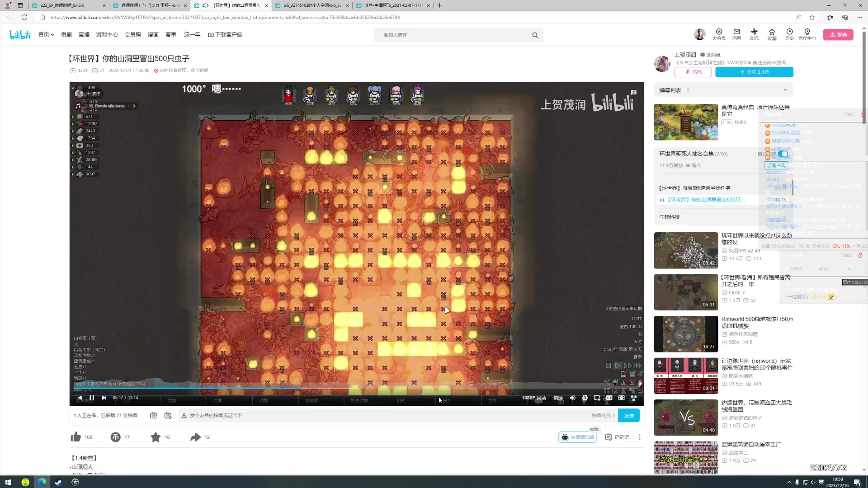The height and width of the screenshot is (488, 868).
Task: Open 直播 navigation menu item
Action: coord(84,35)
